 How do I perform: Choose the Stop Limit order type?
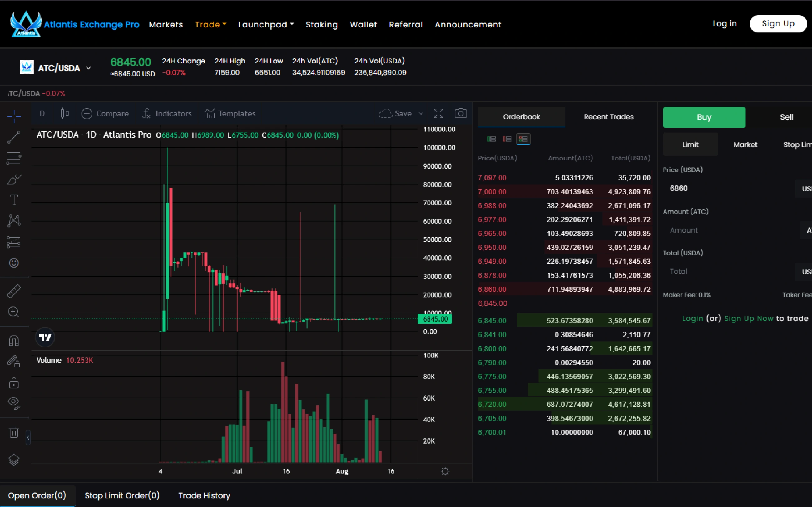pyautogui.click(x=797, y=145)
